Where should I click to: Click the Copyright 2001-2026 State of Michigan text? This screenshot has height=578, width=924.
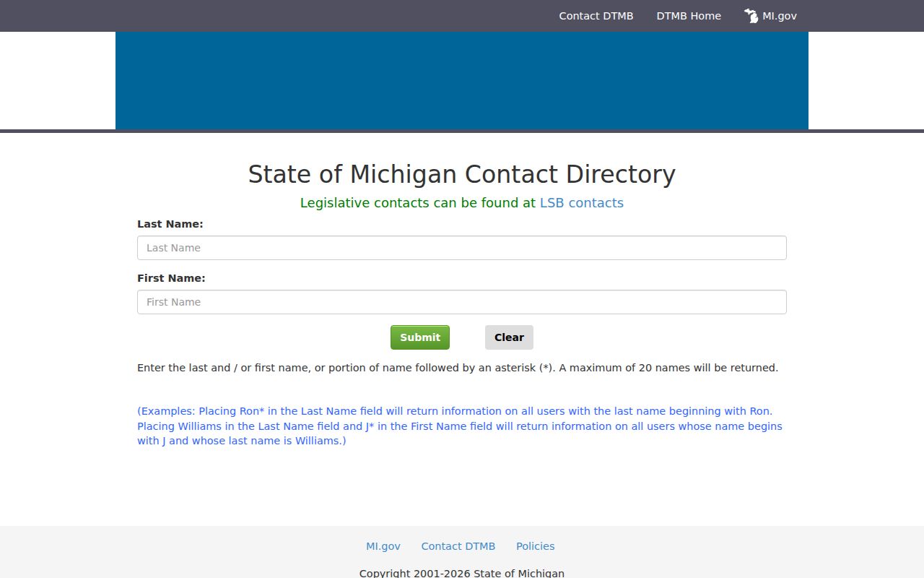pos(462,574)
